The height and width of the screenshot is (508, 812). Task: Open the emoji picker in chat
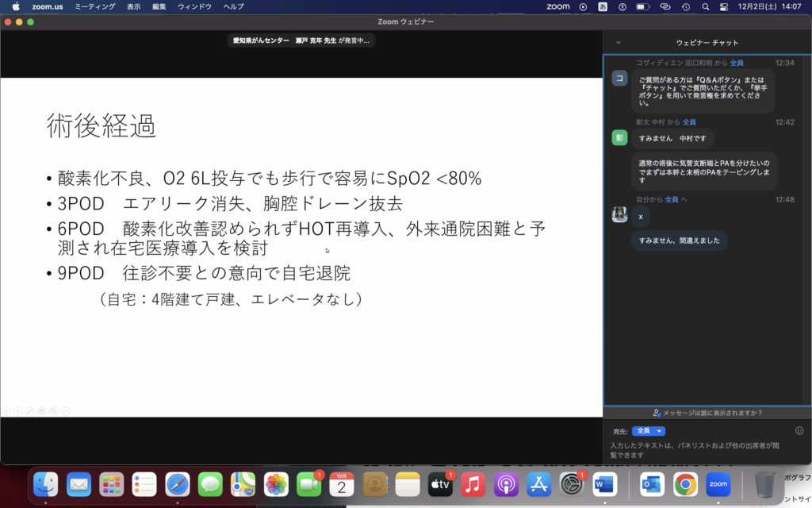pos(799,431)
